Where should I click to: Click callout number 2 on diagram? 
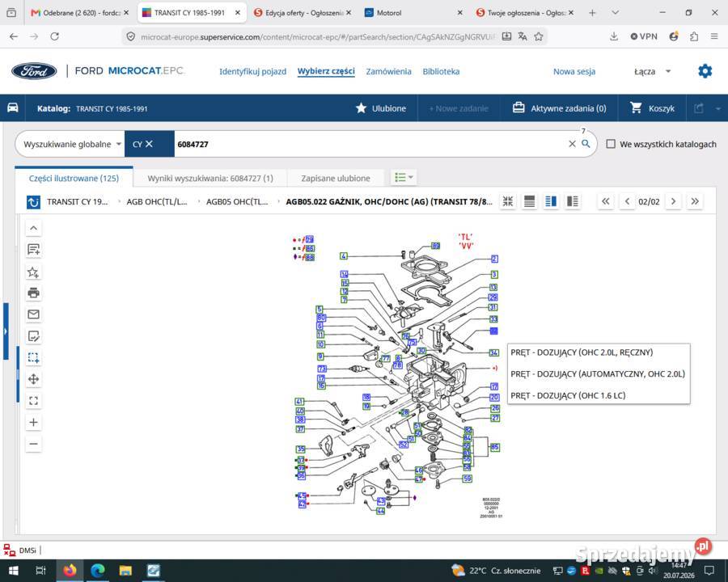pyautogui.click(x=494, y=259)
